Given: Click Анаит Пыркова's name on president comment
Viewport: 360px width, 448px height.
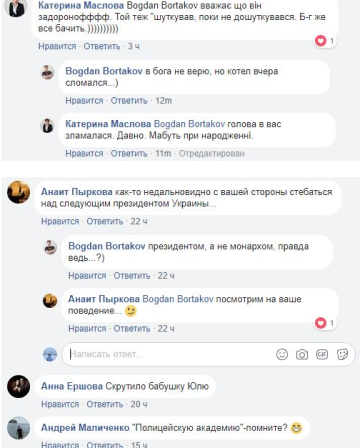Looking at the screenshot, I should (x=77, y=192).
